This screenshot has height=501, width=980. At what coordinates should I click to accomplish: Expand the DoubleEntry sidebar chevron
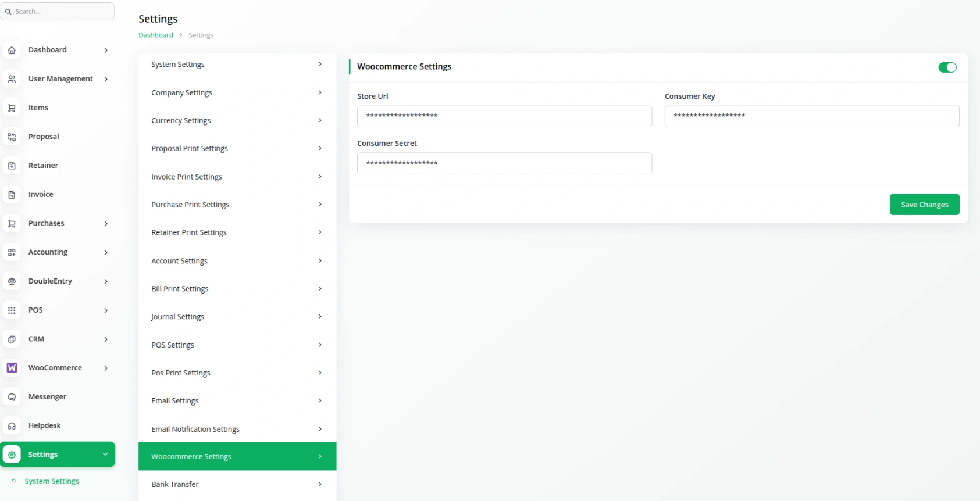click(106, 281)
